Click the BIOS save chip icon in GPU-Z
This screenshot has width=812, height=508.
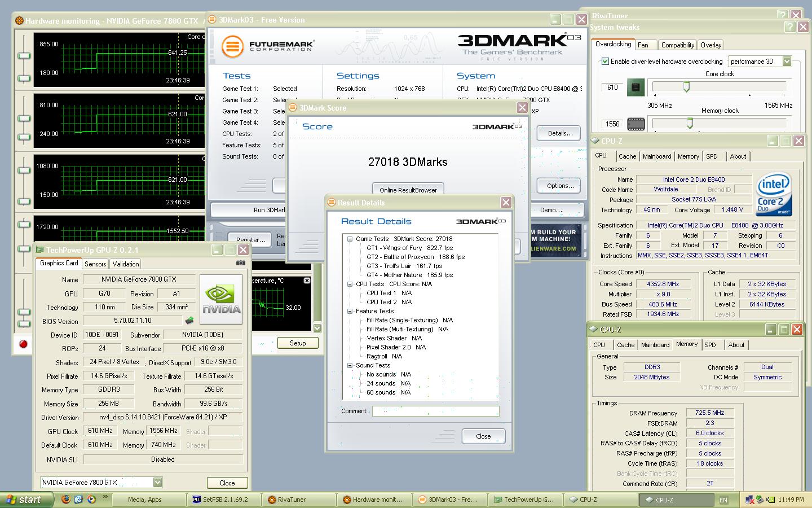189,321
